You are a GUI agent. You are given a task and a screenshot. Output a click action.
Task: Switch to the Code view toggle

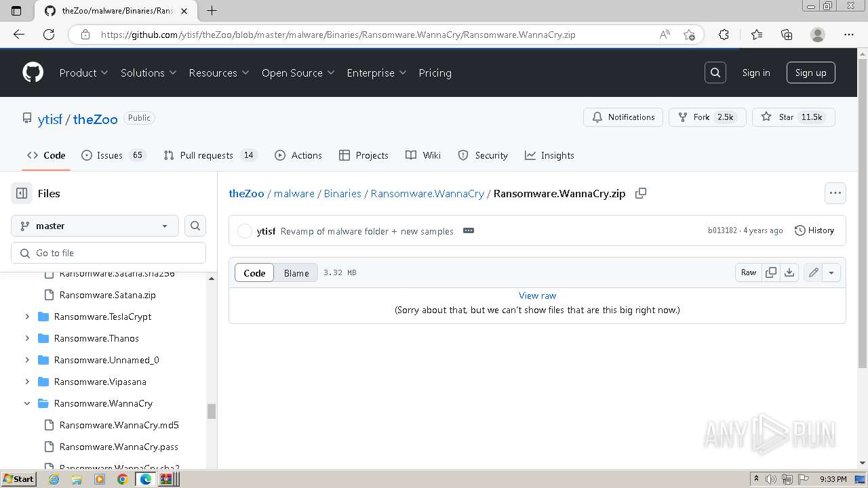pyautogui.click(x=254, y=272)
